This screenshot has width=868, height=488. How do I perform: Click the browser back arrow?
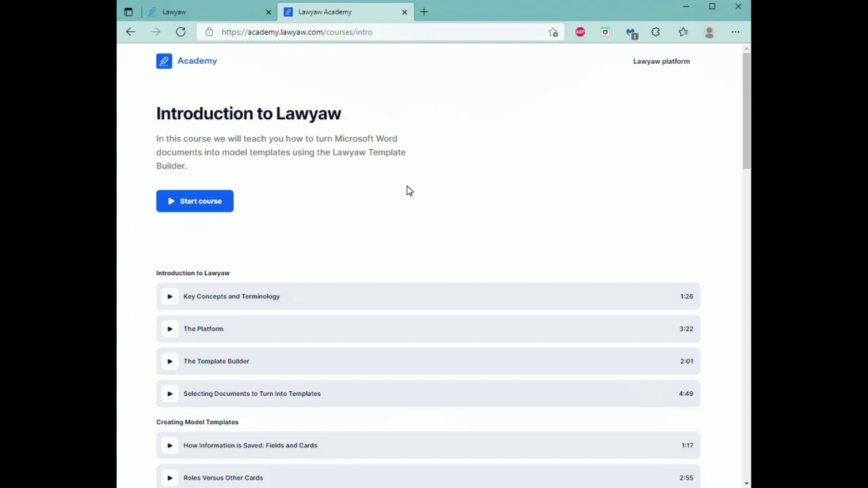pos(130,32)
